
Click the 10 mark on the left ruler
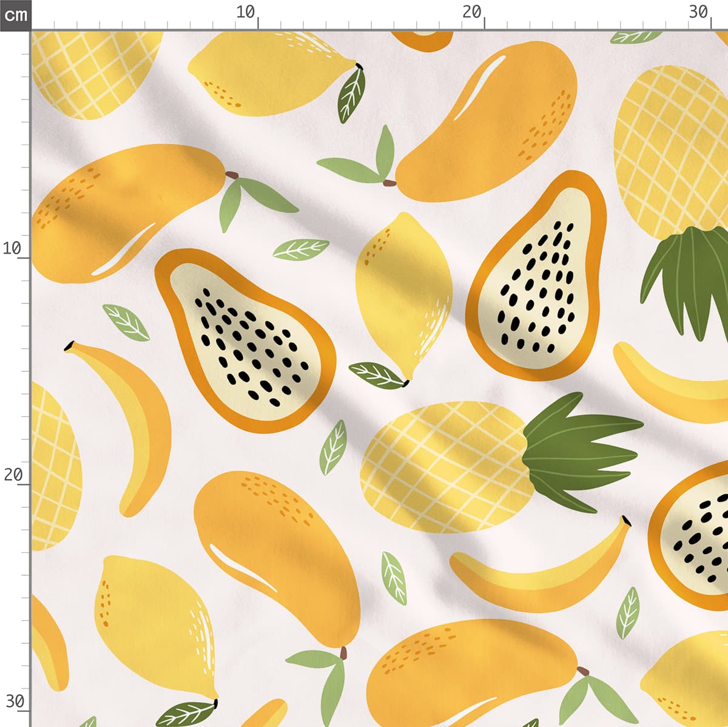pyautogui.click(x=12, y=248)
